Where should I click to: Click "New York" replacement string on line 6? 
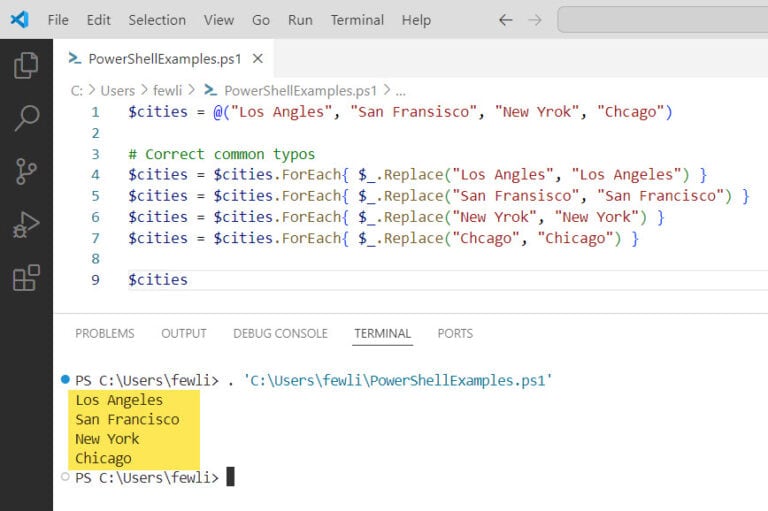click(x=596, y=217)
